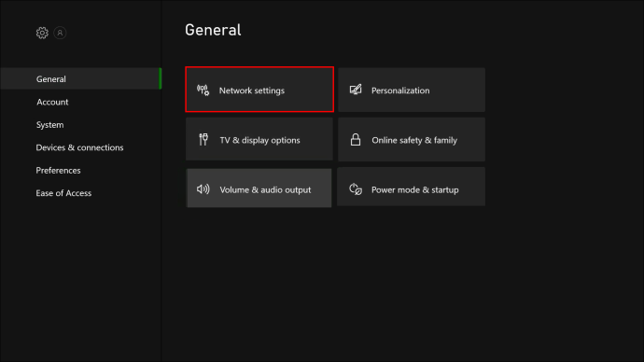
Task: Switch to Preferences category
Action: point(58,171)
